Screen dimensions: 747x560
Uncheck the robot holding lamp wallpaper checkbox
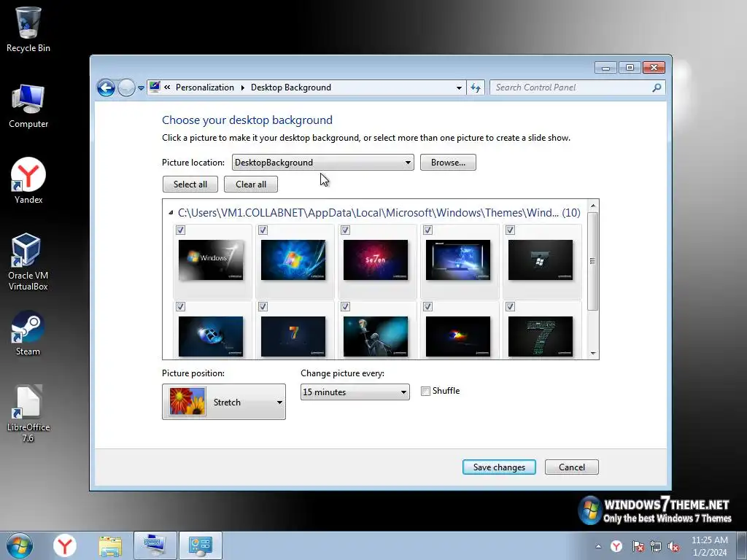click(x=345, y=307)
